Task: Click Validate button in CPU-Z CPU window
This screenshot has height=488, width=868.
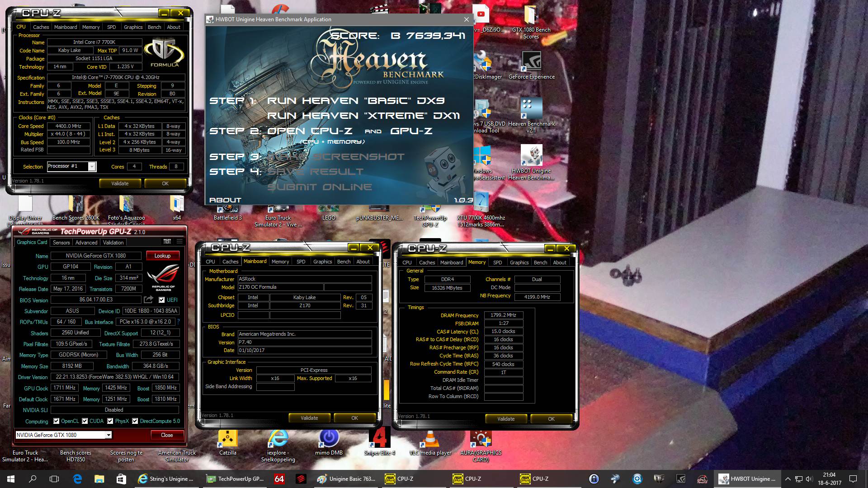Action: pos(120,183)
